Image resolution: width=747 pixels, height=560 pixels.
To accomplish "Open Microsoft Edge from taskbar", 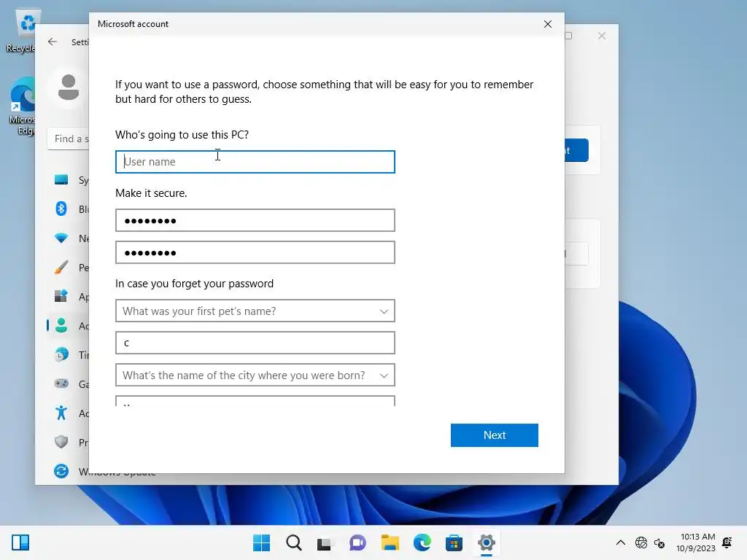I will coord(422,542).
